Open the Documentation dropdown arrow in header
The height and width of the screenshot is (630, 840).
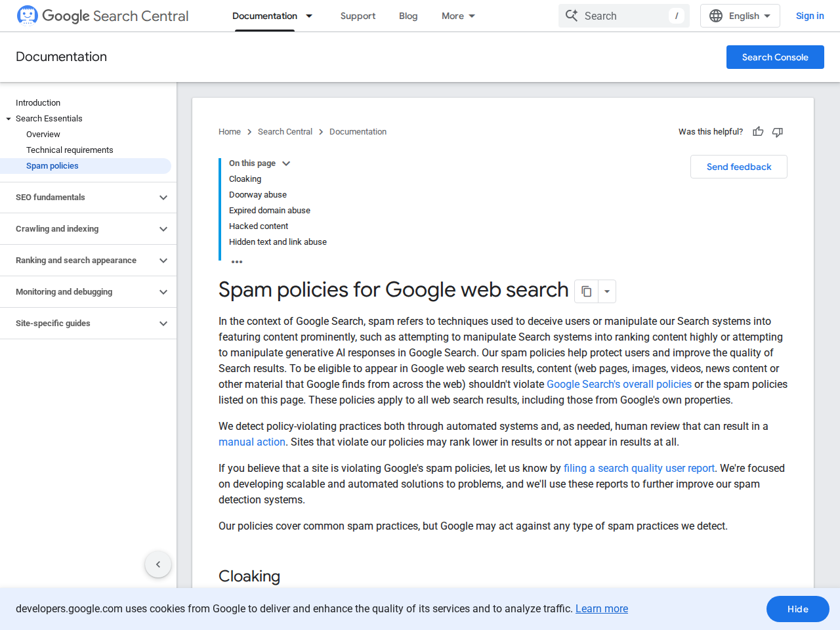[x=309, y=16]
